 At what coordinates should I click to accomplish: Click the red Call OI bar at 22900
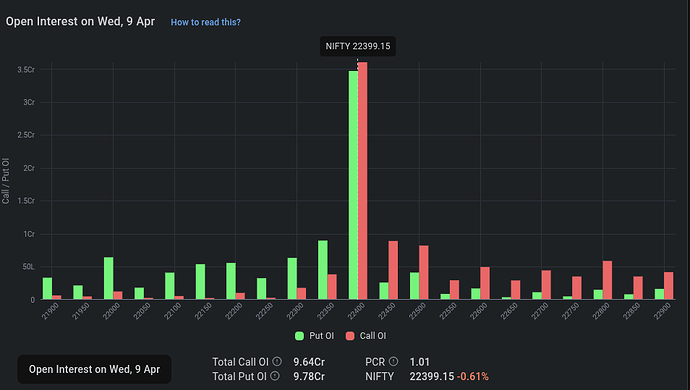click(x=668, y=286)
